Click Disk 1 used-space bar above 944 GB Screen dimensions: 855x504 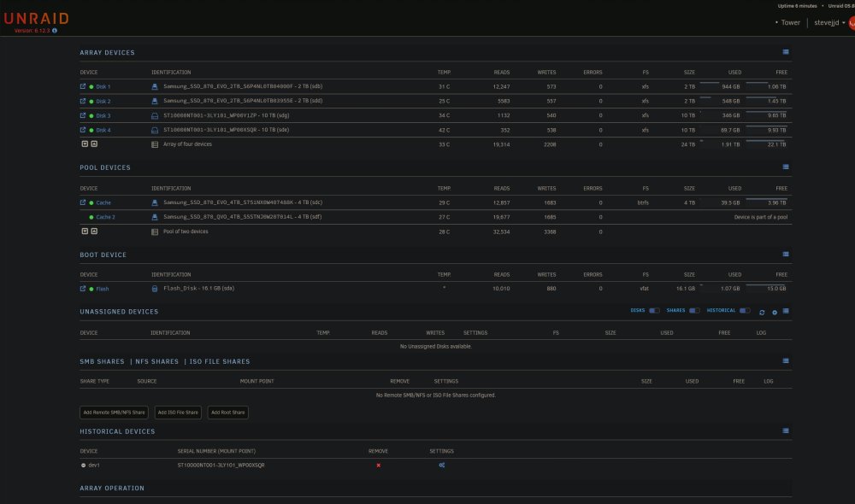[710, 83]
